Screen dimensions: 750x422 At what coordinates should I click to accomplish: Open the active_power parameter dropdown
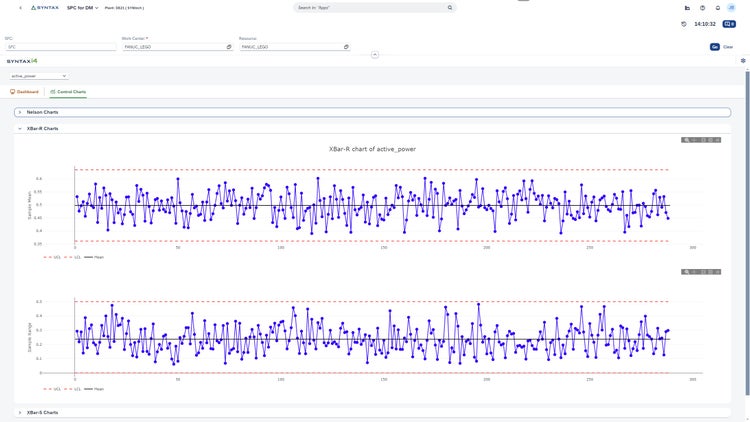pos(38,76)
